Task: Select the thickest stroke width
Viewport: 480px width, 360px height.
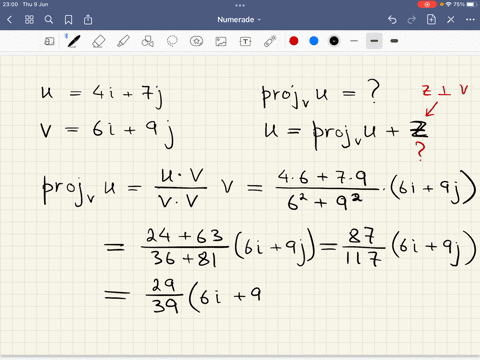Action: point(394,41)
